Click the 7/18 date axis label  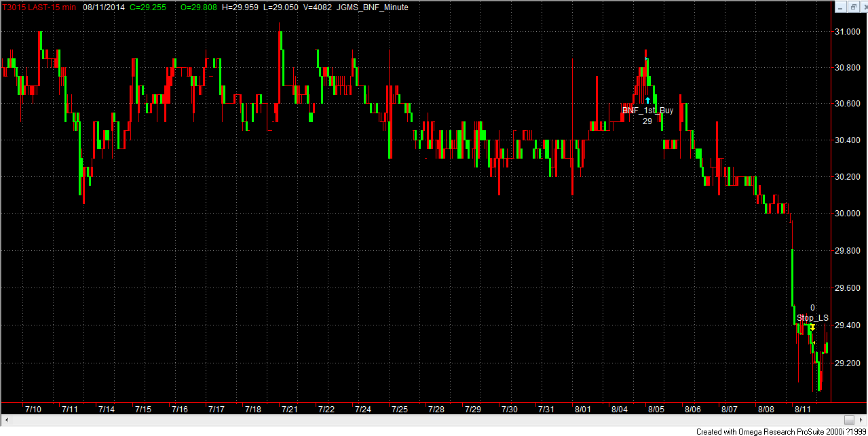pos(253,409)
